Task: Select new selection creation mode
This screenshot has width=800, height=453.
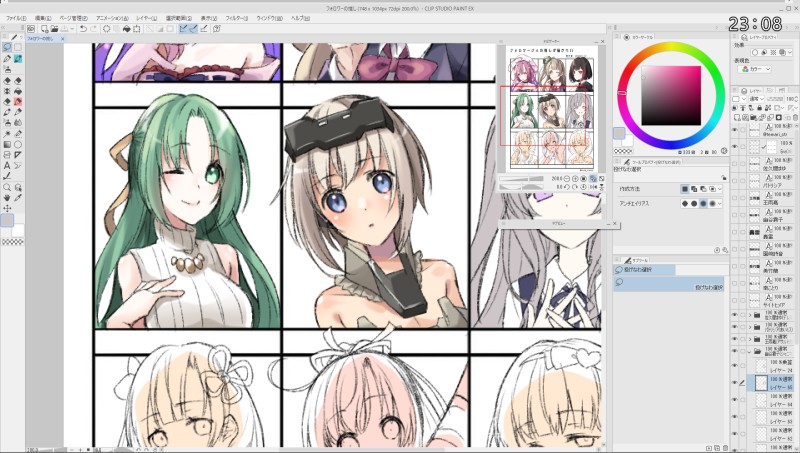Action: click(x=685, y=189)
